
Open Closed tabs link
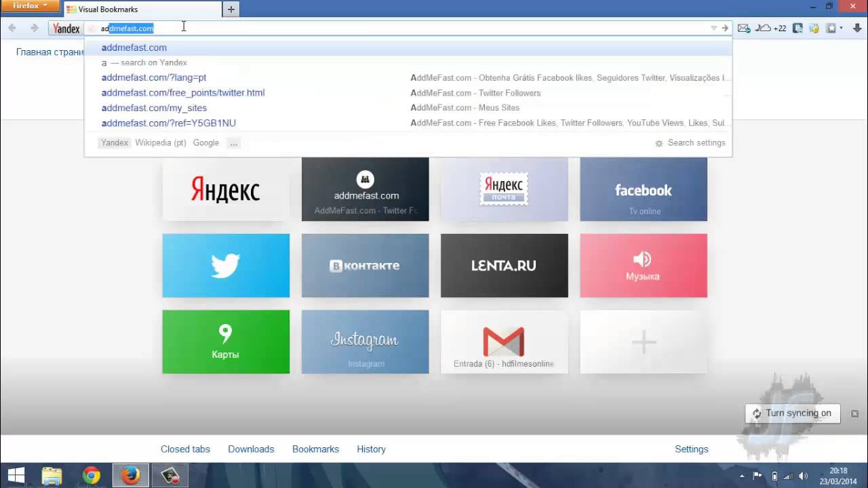click(x=185, y=449)
